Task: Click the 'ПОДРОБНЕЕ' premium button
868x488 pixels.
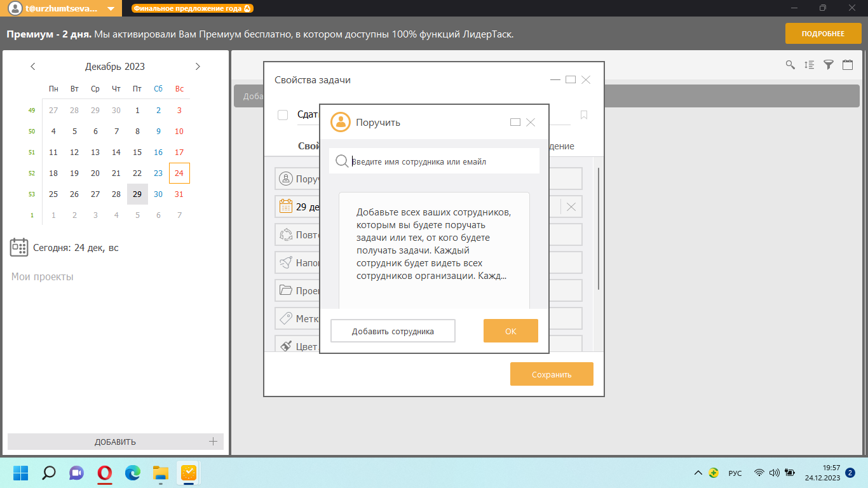Action: [x=823, y=34]
